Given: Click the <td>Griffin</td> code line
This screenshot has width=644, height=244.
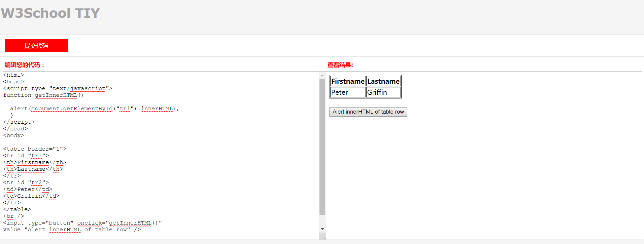Looking at the screenshot, I should click(31, 196).
